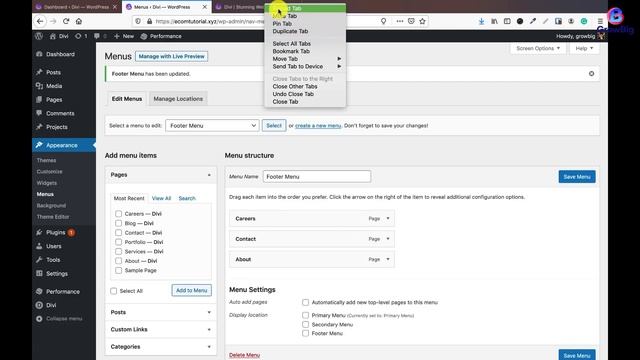Expand the About menu item options
Viewport: 640px width, 360px height.
click(388, 259)
